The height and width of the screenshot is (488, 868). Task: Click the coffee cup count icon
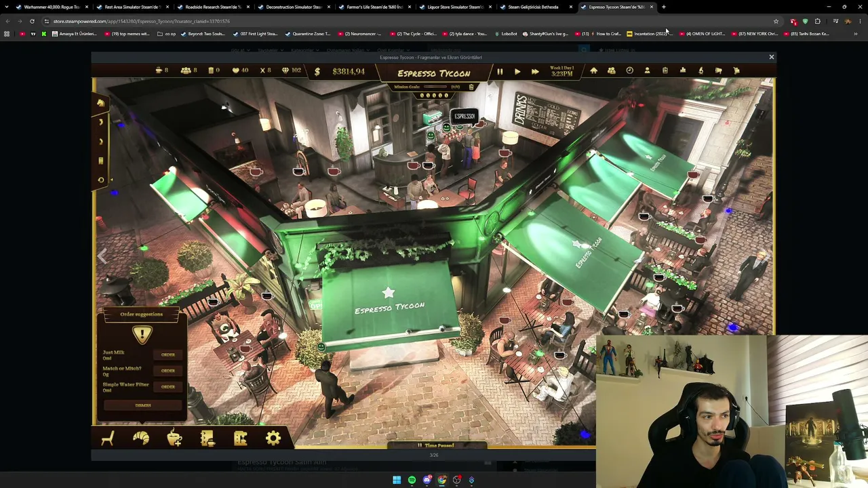(x=159, y=70)
